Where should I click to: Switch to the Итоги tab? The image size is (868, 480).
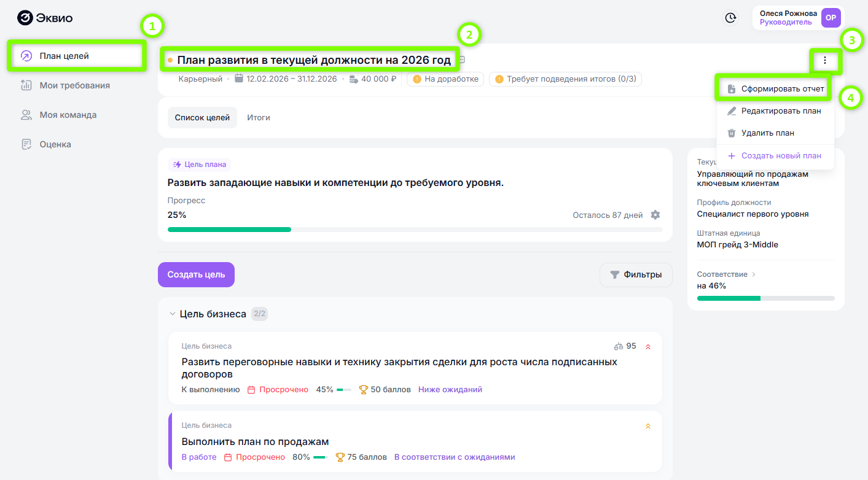259,117
